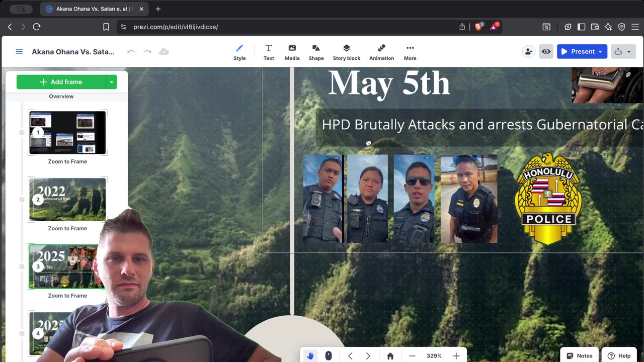Expand the Add frame dropdown arrow

(x=111, y=82)
